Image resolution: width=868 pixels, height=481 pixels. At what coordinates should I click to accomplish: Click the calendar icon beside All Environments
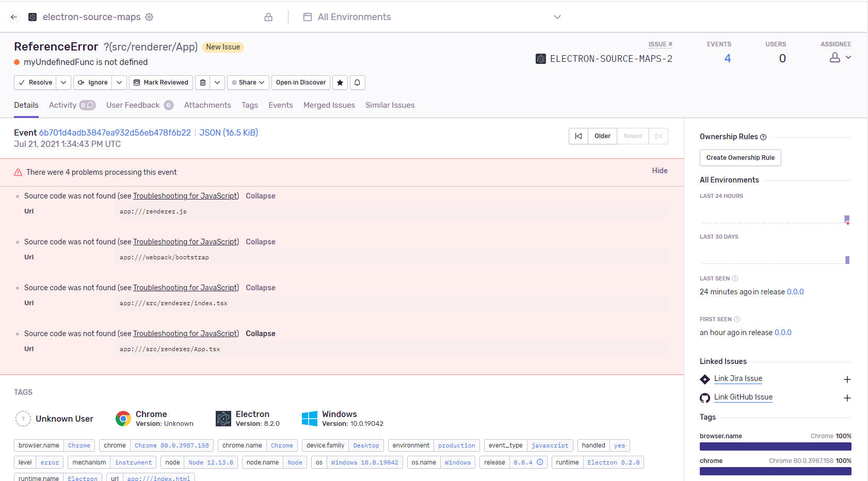click(x=308, y=17)
